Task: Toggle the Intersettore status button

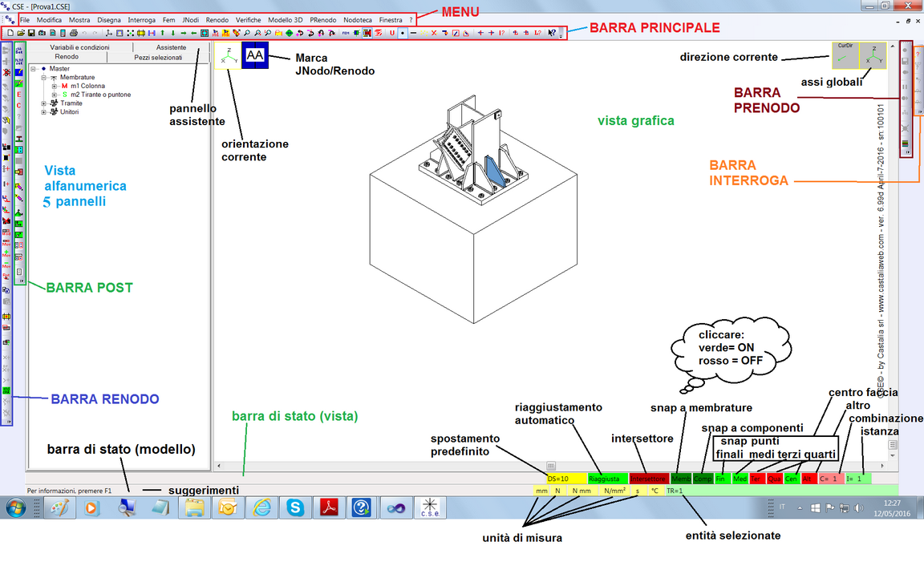Action: pyautogui.click(x=648, y=479)
